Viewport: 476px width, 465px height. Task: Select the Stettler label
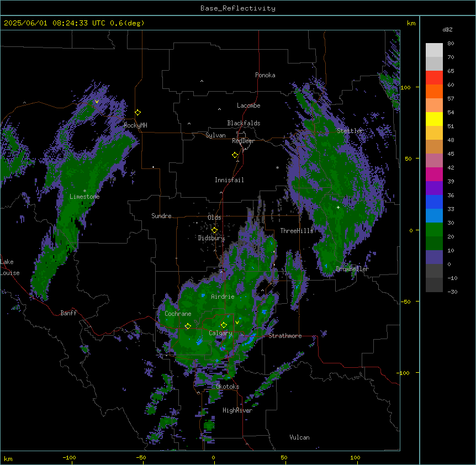(350, 131)
